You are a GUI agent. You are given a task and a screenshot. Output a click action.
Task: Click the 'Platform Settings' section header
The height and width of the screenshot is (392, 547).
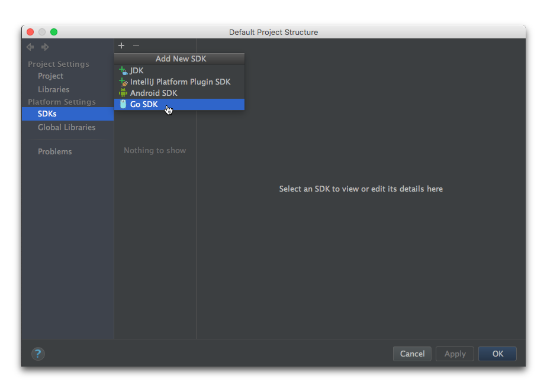[x=62, y=102]
